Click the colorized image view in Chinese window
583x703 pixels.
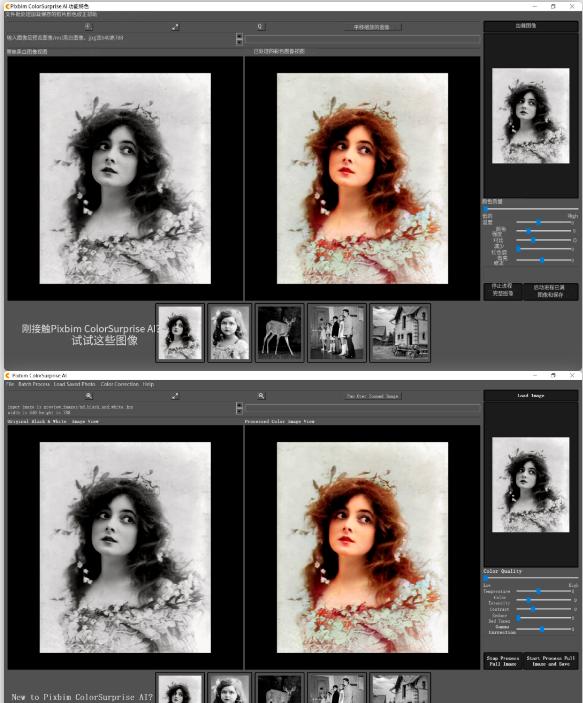pyautogui.click(x=362, y=178)
